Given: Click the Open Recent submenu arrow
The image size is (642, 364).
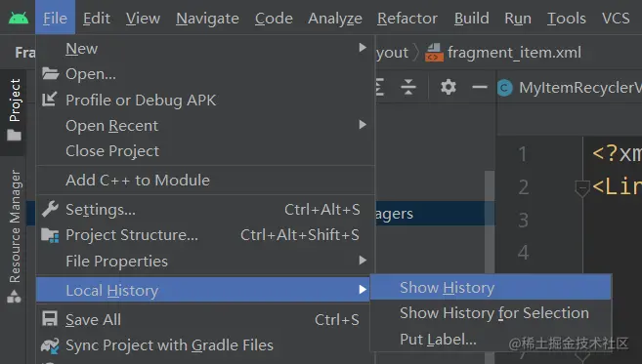Looking at the screenshot, I should pos(363,125).
